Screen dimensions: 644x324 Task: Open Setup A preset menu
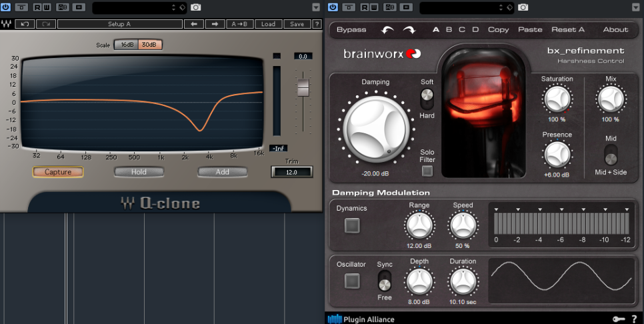tap(119, 24)
